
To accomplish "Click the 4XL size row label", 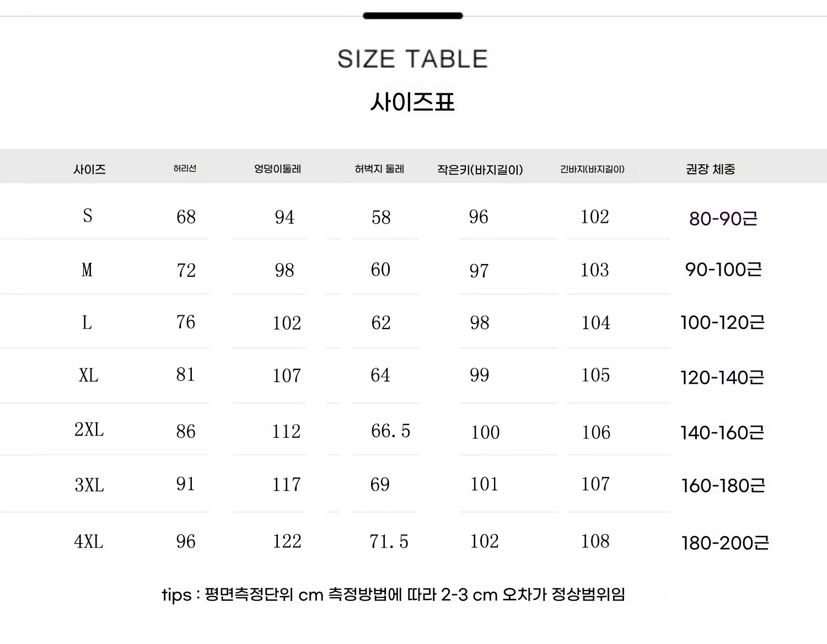I will (x=89, y=541).
